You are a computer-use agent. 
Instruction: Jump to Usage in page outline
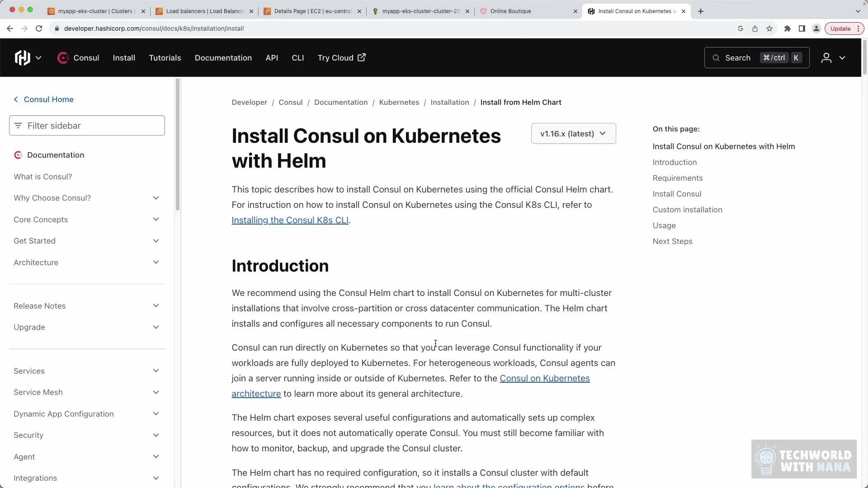click(664, 225)
